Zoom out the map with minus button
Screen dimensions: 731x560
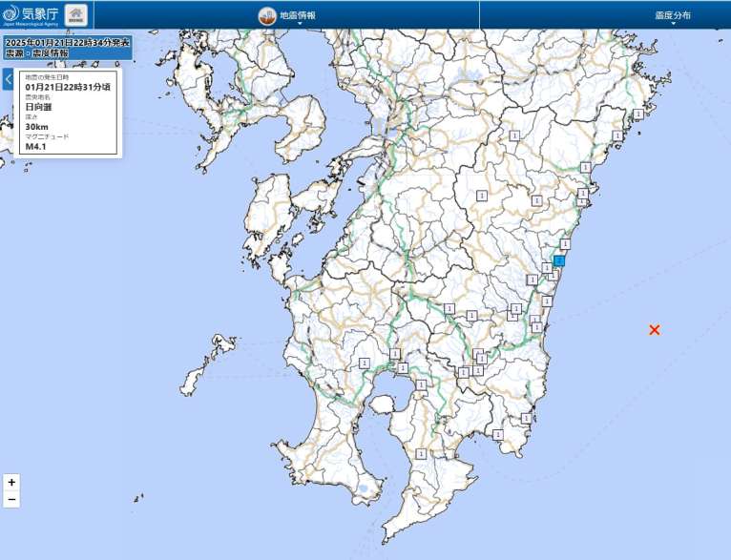click(11, 499)
